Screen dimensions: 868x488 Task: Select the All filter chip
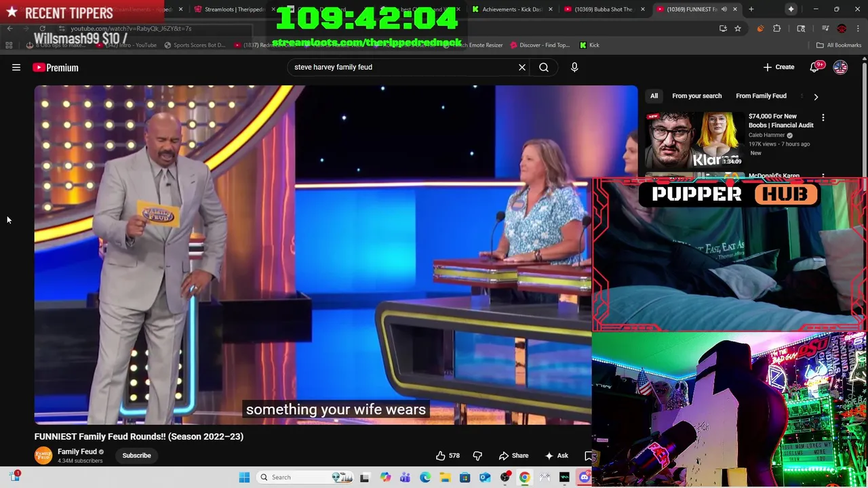(x=654, y=96)
